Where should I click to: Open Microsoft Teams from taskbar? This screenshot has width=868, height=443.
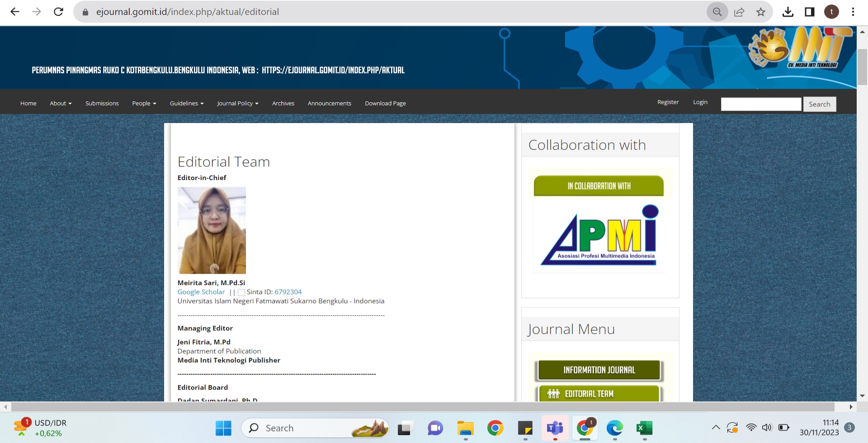tap(555, 428)
